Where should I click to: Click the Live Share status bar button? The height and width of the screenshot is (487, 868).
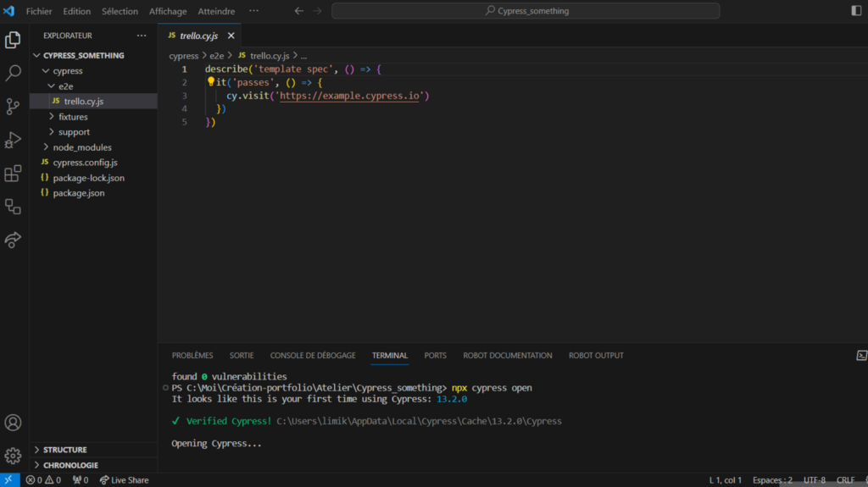point(124,480)
